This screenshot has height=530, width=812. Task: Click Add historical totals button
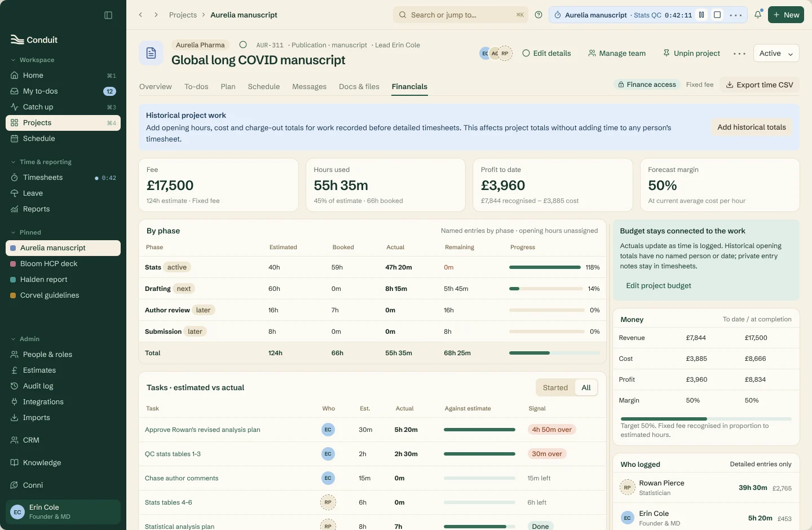point(752,127)
